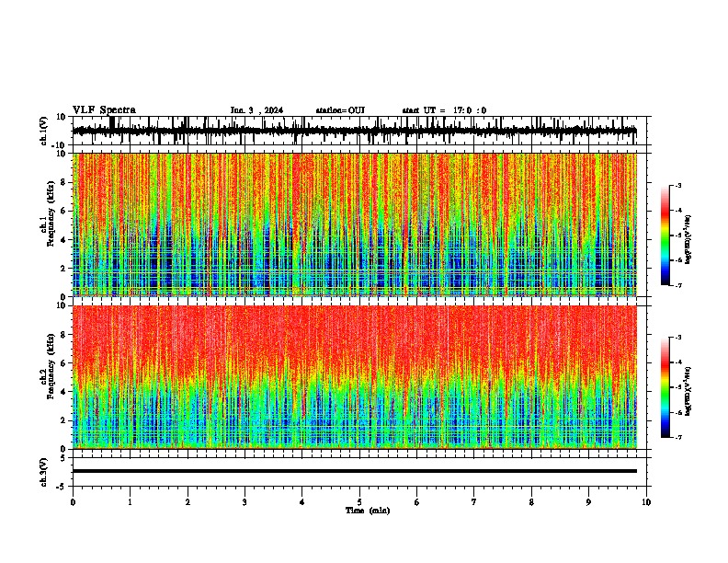Click the ch.2 spectrogram color scale bar
728x563 pixels.
click(x=665, y=387)
